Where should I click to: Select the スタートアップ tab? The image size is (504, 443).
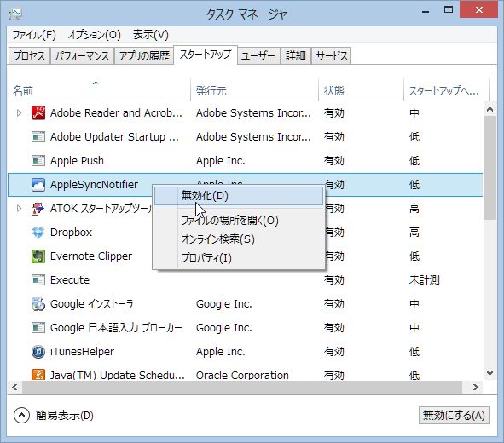(x=206, y=55)
